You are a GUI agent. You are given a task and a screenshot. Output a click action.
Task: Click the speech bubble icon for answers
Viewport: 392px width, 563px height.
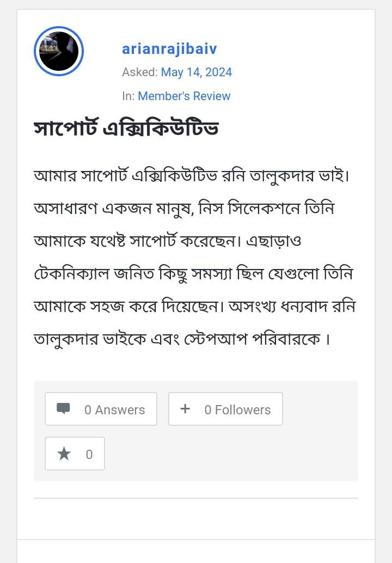tap(63, 408)
